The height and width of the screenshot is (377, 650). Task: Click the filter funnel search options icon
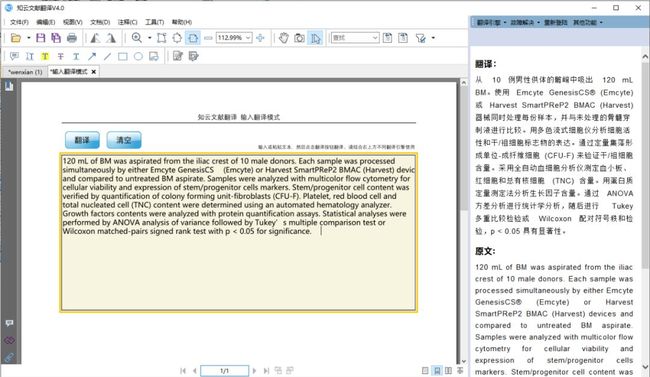pyautogui.click(x=421, y=38)
